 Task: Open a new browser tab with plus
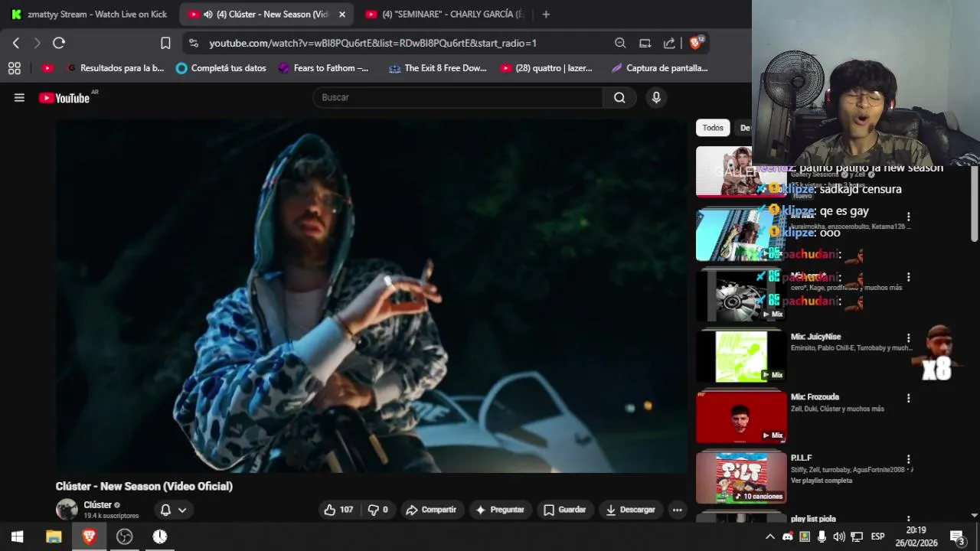(546, 15)
